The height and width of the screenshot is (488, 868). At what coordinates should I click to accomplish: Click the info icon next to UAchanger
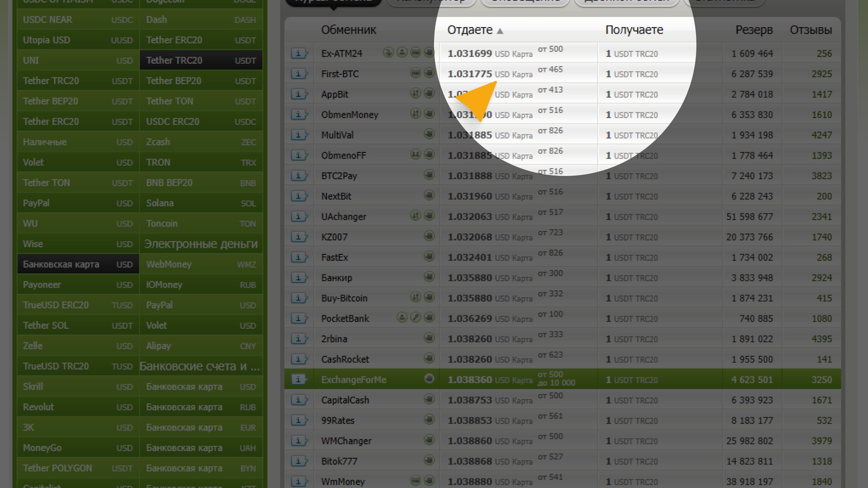click(299, 217)
